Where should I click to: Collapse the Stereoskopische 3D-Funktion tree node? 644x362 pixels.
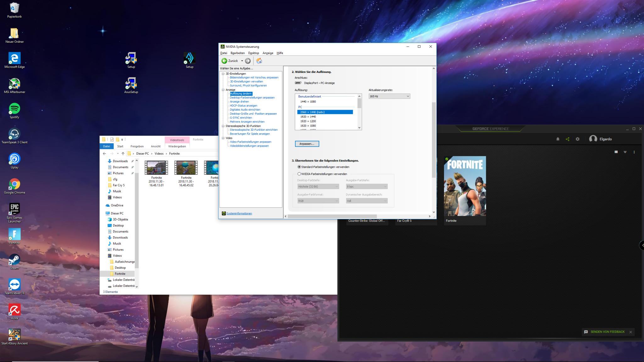pos(223,126)
